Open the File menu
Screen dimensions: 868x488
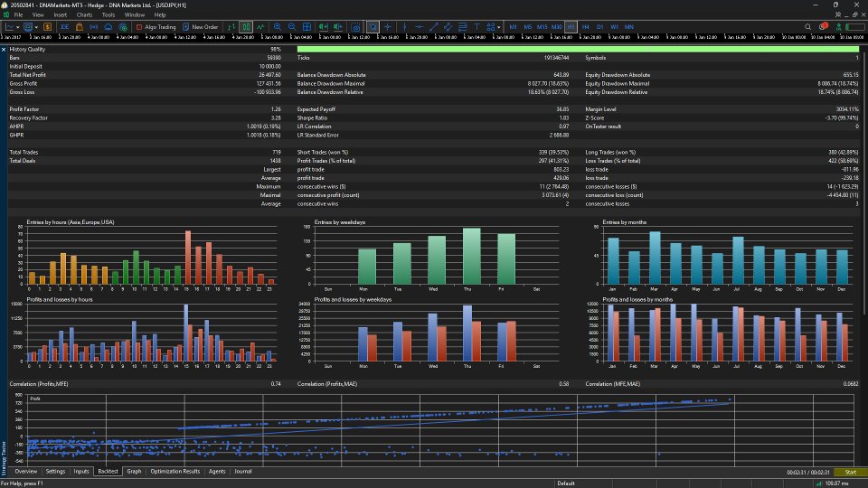[18, 15]
